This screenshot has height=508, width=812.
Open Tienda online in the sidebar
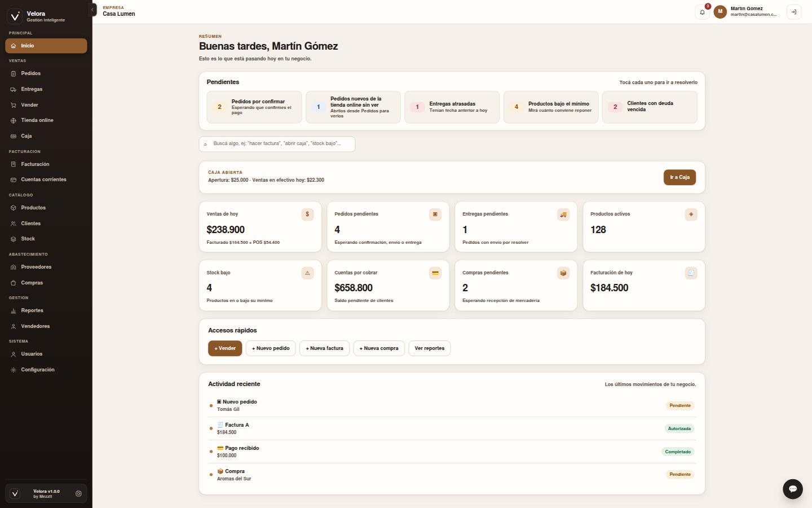pyautogui.click(x=46, y=120)
